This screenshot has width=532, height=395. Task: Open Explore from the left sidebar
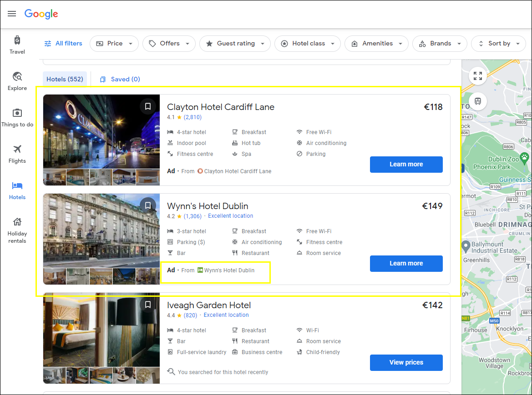pyautogui.click(x=17, y=77)
